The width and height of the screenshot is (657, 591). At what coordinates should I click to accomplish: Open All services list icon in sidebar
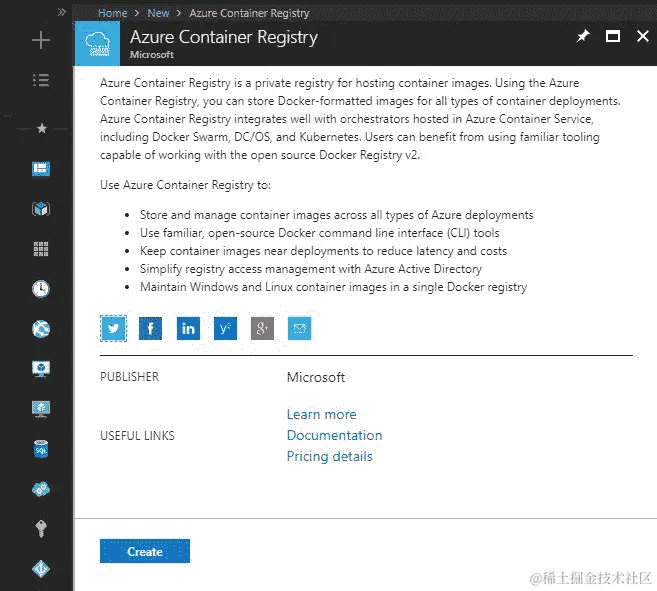(x=41, y=80)
